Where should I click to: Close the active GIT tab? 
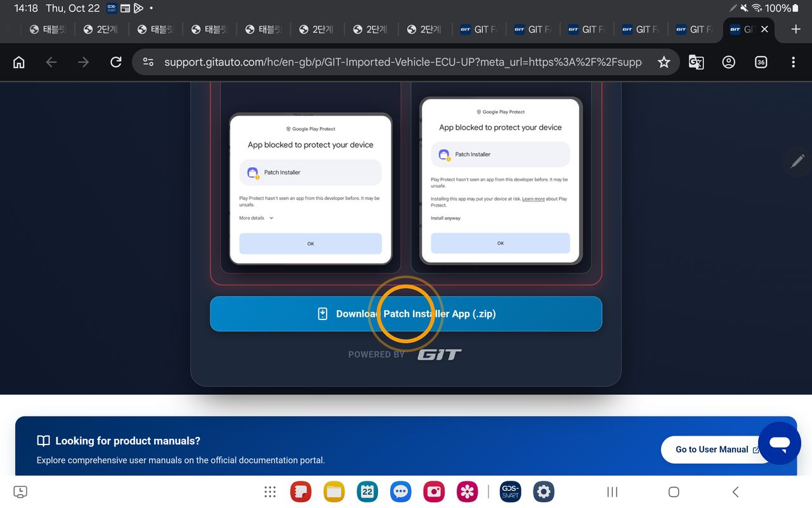764,29
